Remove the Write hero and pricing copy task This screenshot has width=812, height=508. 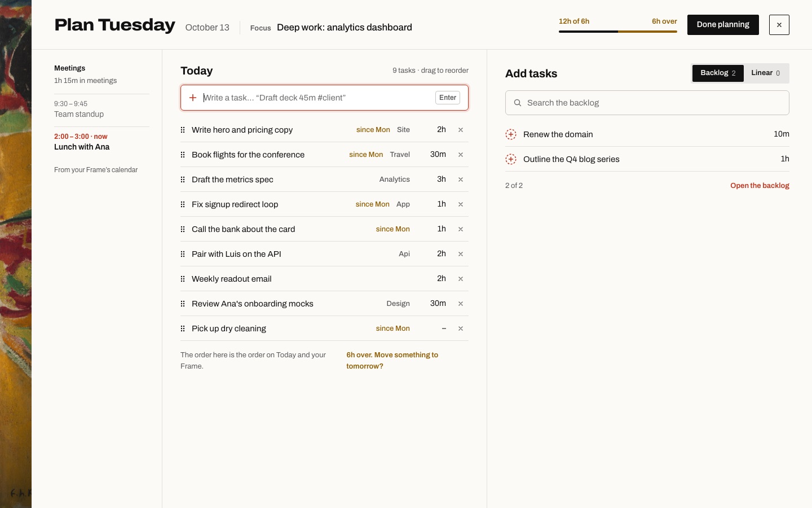tap(461, 130)
